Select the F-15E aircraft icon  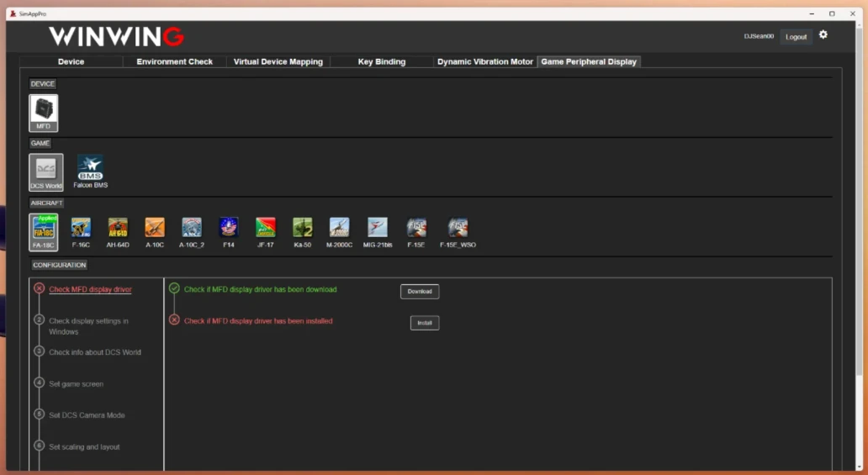(416, 232)
